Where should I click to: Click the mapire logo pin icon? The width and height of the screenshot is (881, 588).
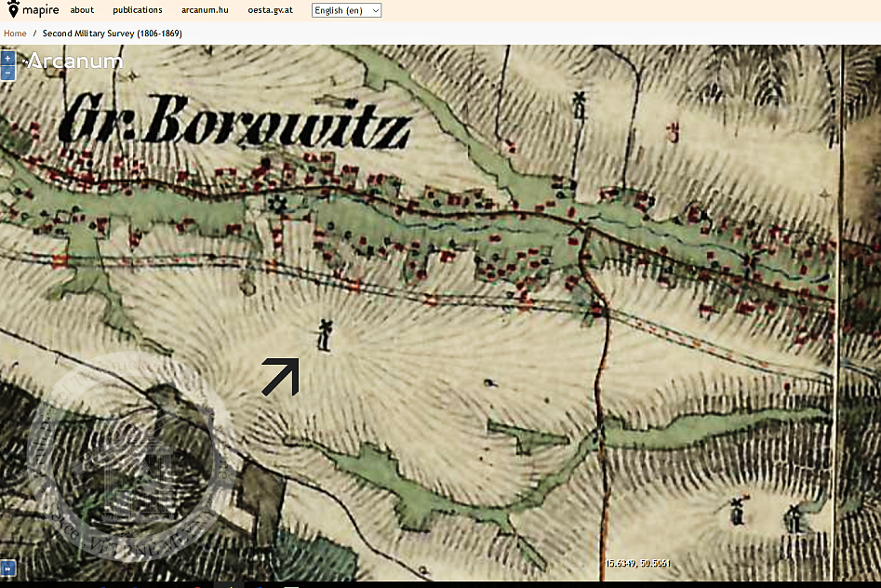[x=13, y=10]
